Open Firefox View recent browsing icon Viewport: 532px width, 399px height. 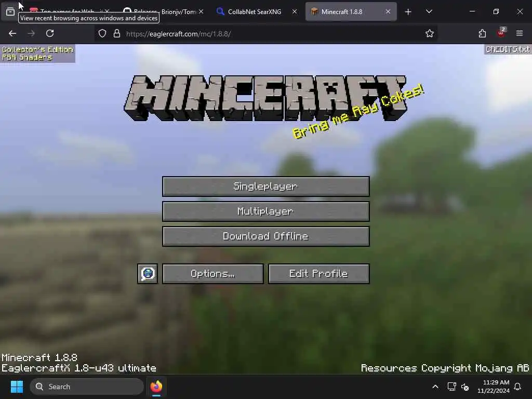click(10, 11)
